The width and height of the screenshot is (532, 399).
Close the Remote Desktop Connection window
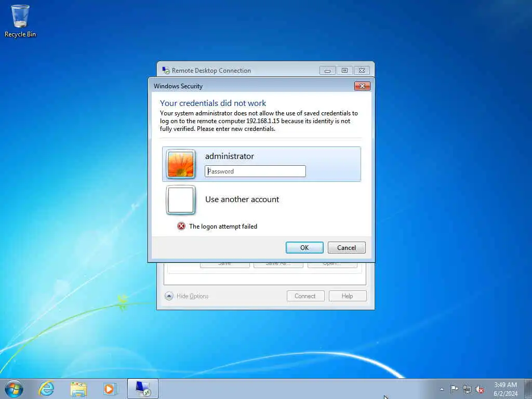362,70
